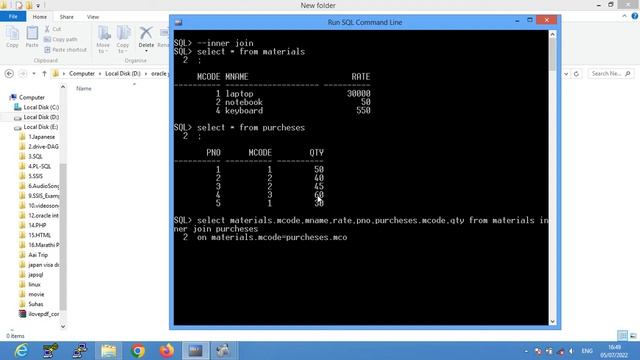Open Explorer help question mark icon
Screen dimensions: 640x360
pyautogui.click(x=634, y=16)
